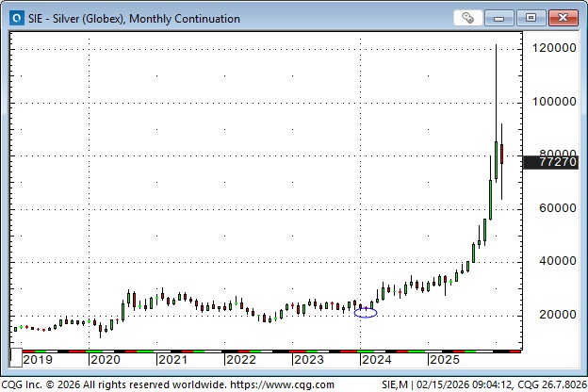Jump to 2023 on the time axis
Image resolution: width=588 pixels, height=392 pixels.
[309, 359]
